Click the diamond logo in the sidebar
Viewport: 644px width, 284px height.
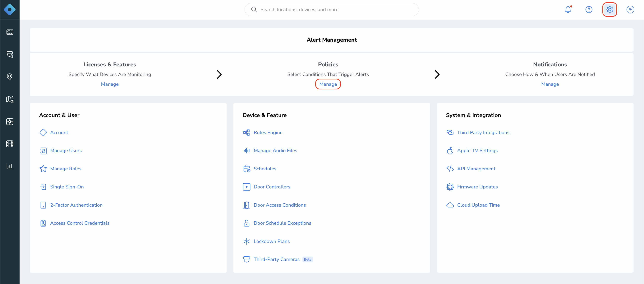tap(10, 10)
